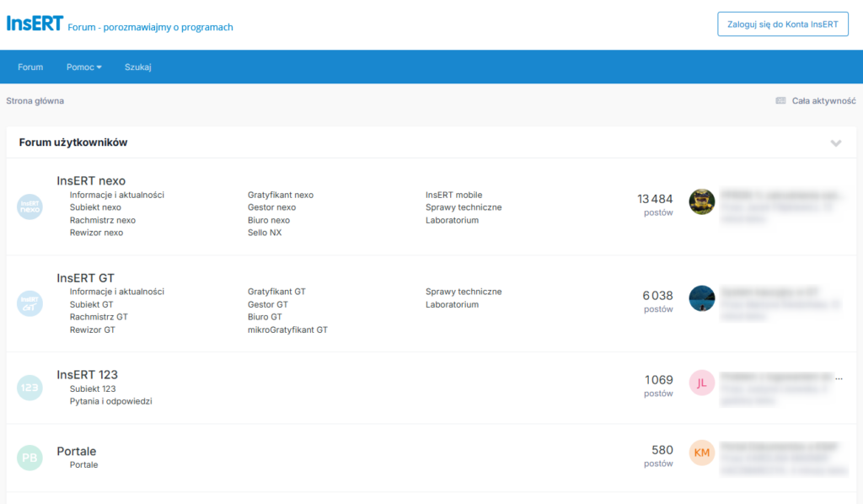Go to Strona główna breadcrumb
This screenshot has width=863, height=504.
pos(35,100)
